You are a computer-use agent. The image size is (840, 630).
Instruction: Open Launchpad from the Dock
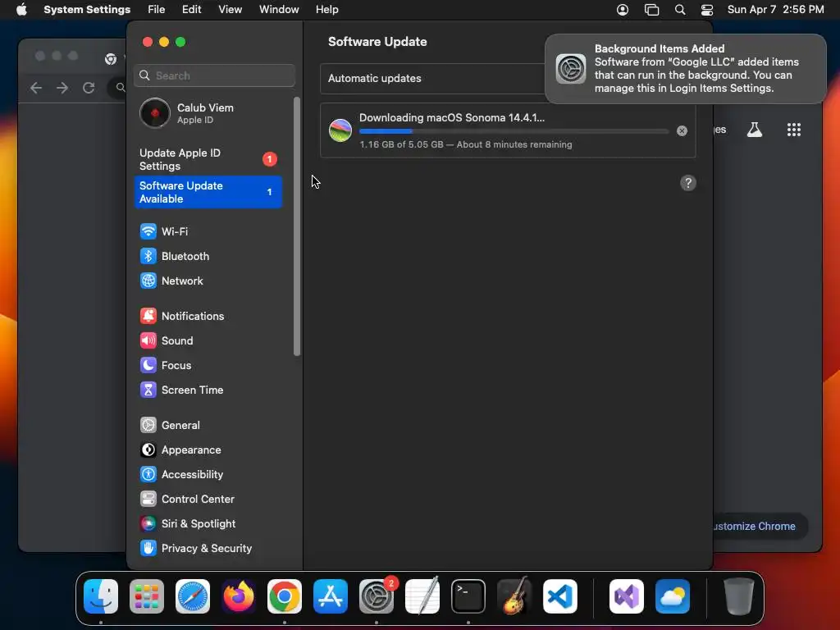147,596
